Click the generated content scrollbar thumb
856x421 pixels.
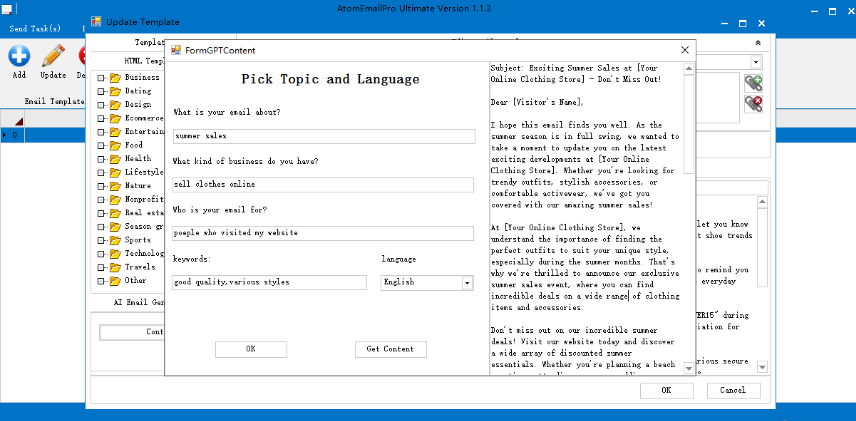[689, 124]
